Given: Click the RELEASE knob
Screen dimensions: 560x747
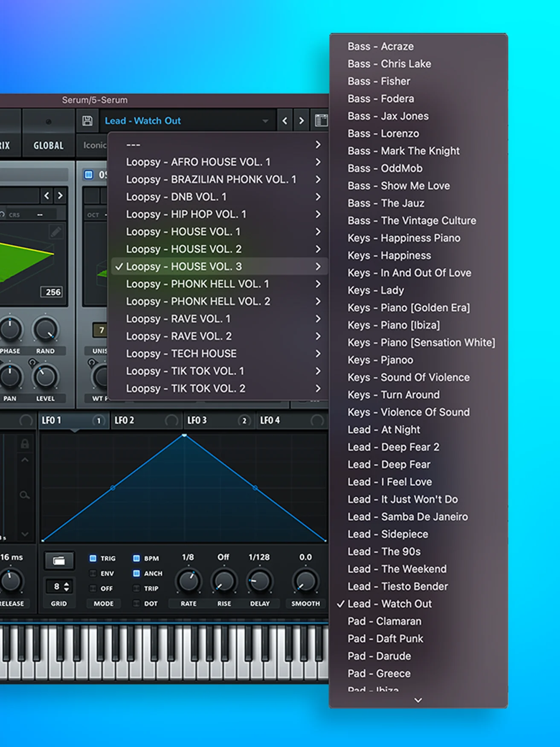Looking at the screenshot, I should click(11, 581).
